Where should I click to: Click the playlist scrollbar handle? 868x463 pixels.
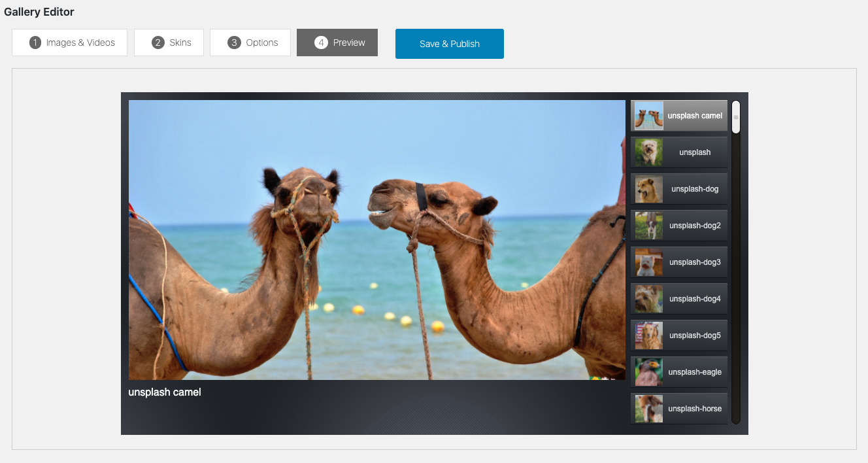pyautogui.click(x=736, y=117)
